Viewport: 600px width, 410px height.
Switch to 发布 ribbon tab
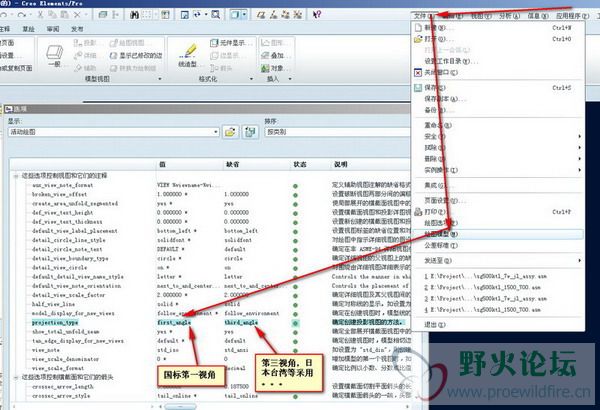click(x=77, y=29)
